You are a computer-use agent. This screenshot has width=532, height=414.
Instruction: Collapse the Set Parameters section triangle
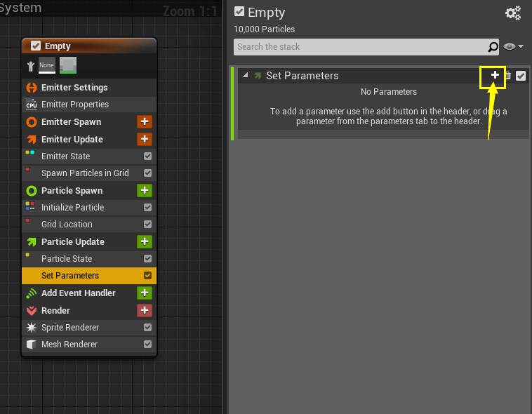point(246,75)
